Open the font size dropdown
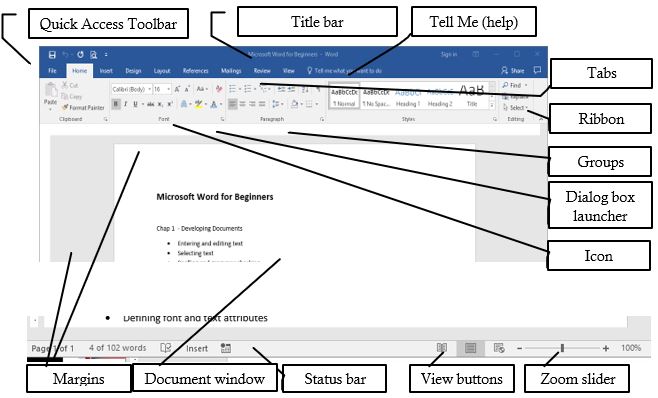 click(162, 89)
